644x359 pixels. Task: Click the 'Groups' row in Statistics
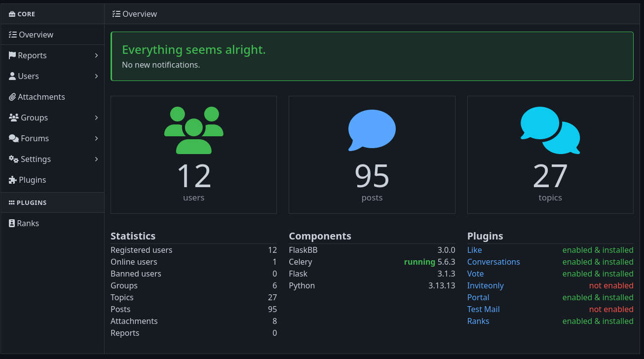193,285
